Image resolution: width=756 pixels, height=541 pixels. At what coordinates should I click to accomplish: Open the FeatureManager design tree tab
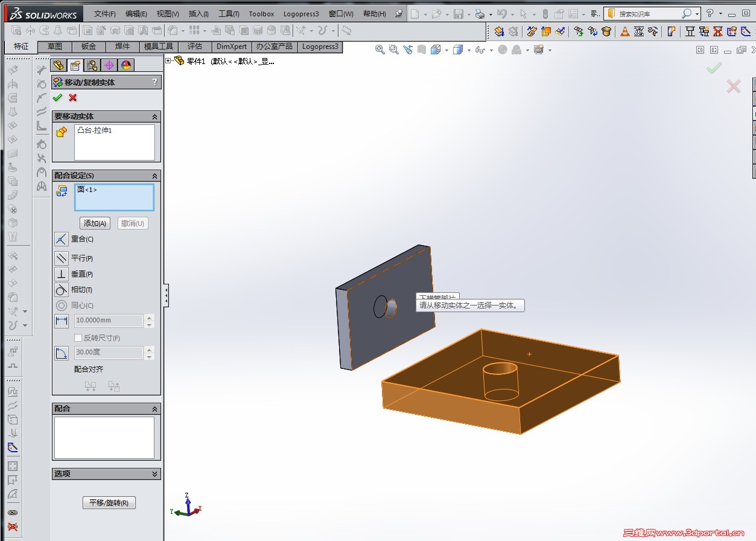click(x=59, y=65)
